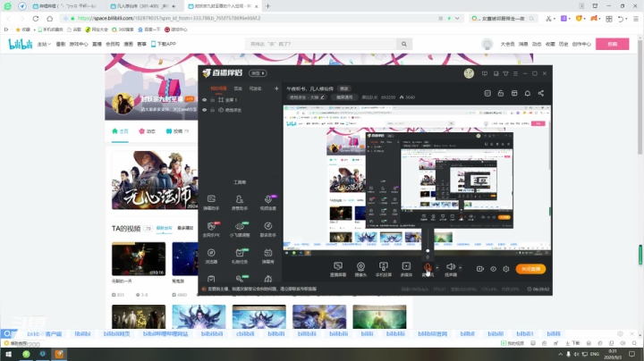This screenshot has height=361, width=644.
Task: Add 多媒体 media source
Action: pyautogui.click(x=406, y=269)
